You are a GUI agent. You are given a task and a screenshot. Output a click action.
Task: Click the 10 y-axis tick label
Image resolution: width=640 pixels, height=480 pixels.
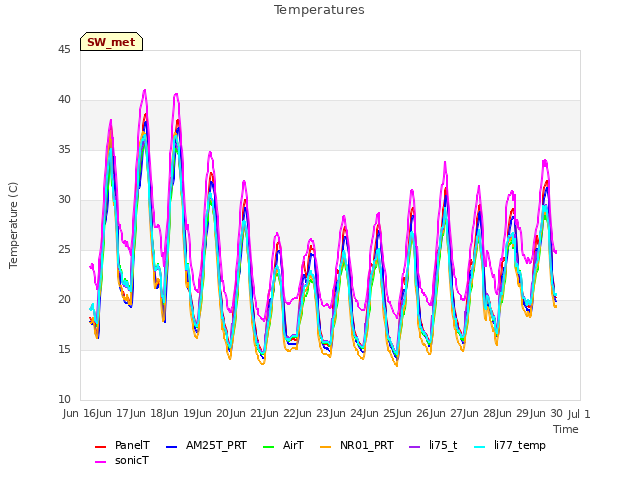pos(64,399)
